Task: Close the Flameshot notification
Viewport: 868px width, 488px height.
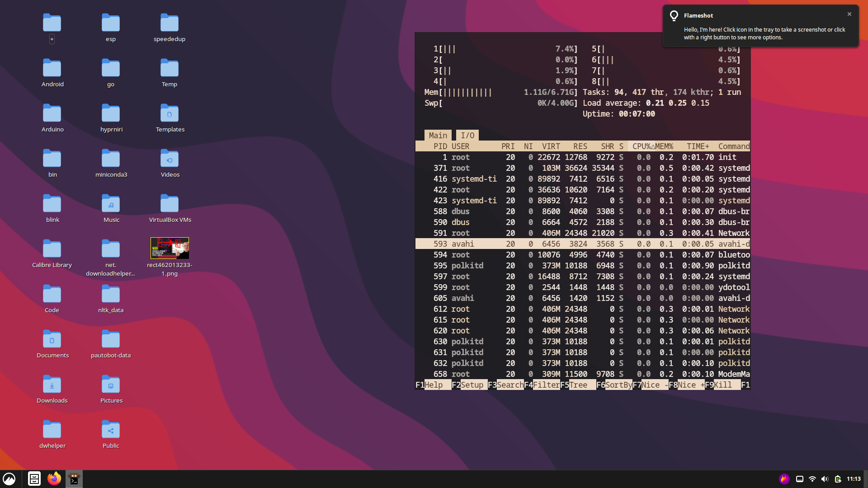Action: pyautogui.click(x=849, y=14)
